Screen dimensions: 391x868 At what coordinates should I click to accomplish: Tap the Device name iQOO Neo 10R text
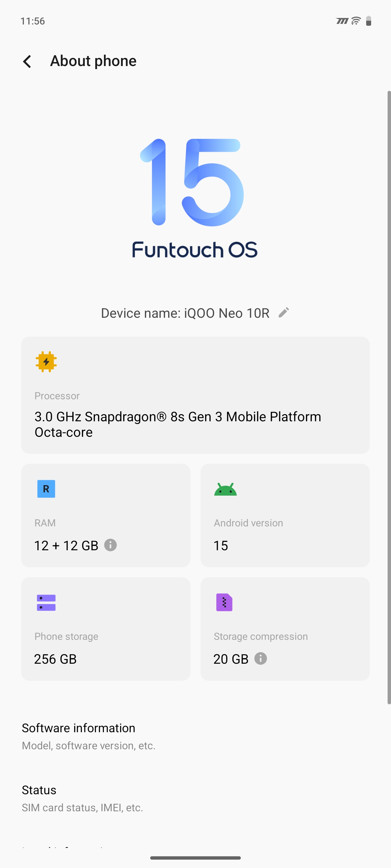tap(185, 313)
